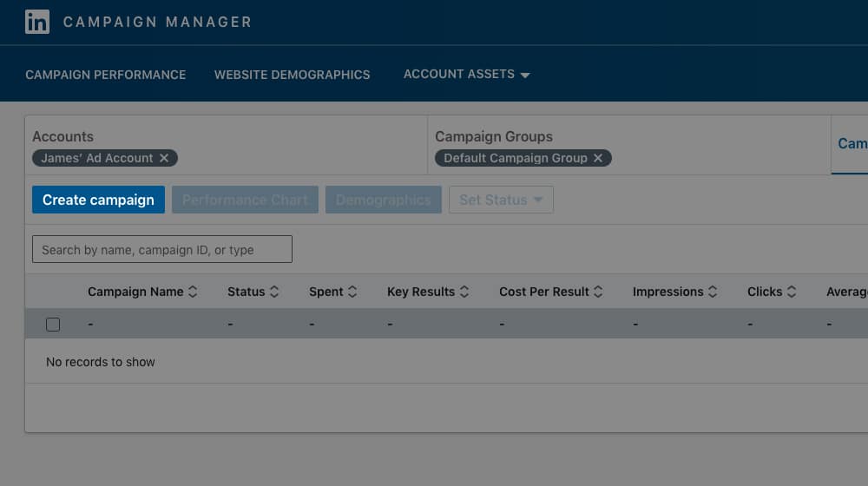This screenshot has height=486, width=868.
Task: Sort by Impressions column arrows
Action: point(713,292)
